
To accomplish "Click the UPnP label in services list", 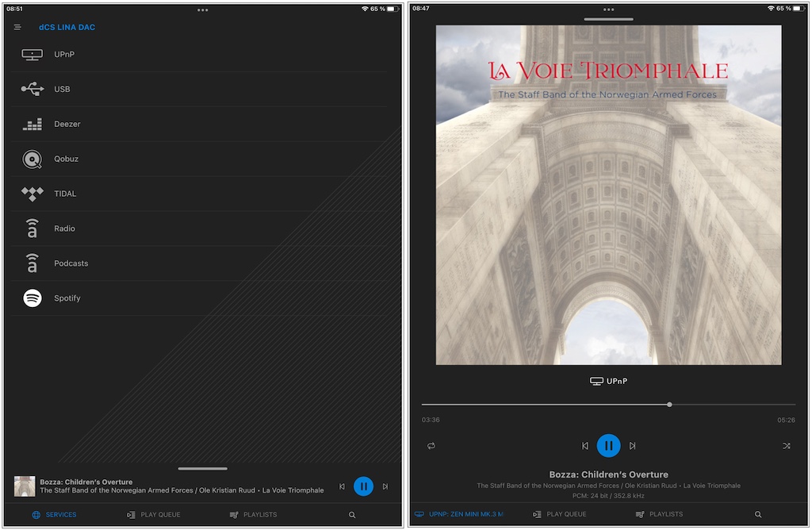I will (x=64, y=55).
